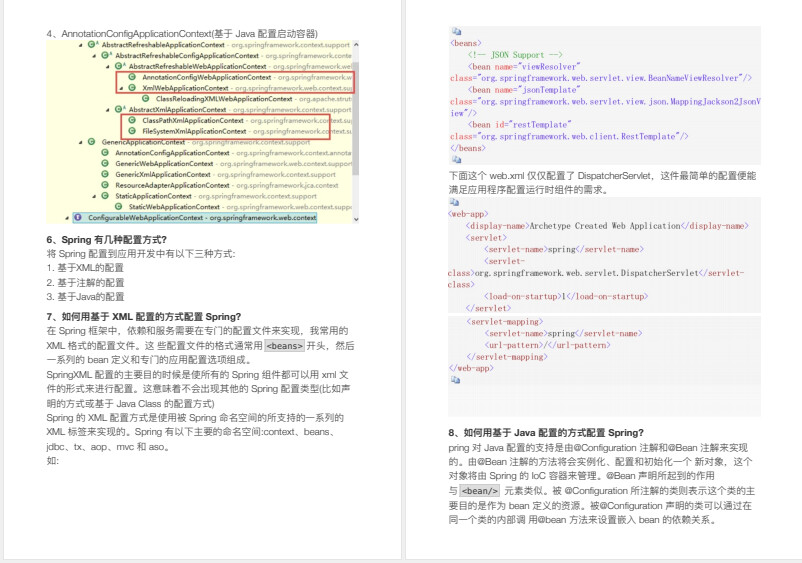Click the heading '7、如何用基于 XML 配置的方式配置 Spring?'
This screenshot has width=802, height=563.
pos(144,317)
